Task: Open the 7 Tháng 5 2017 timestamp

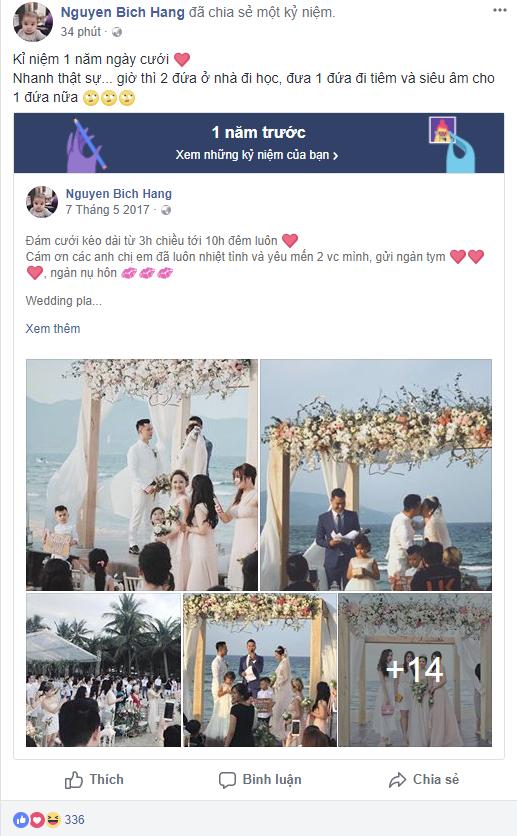Action: point(107,210)
